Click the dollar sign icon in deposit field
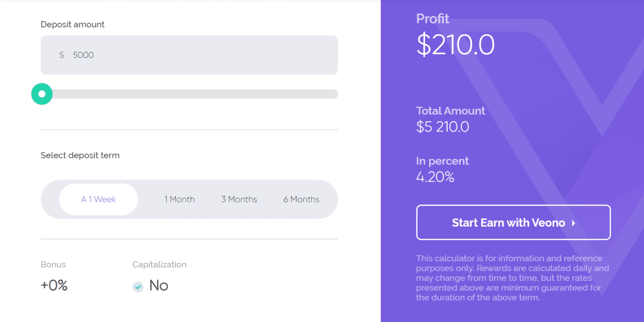Screen dimensions: 644x322 point(61,54)
